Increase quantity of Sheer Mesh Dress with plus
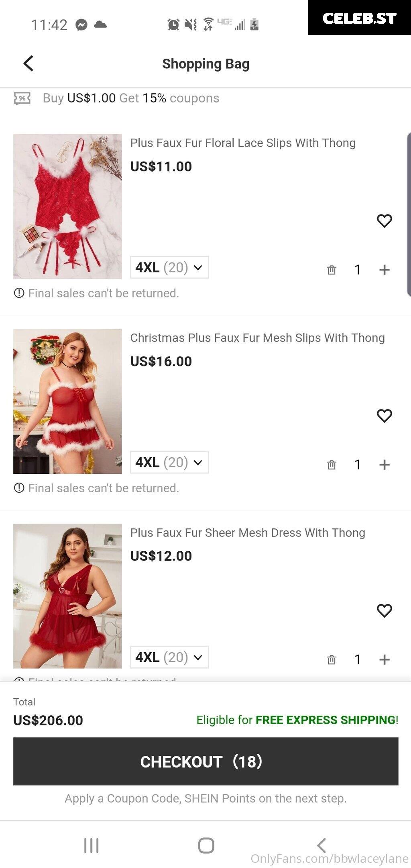 point(385,659)
